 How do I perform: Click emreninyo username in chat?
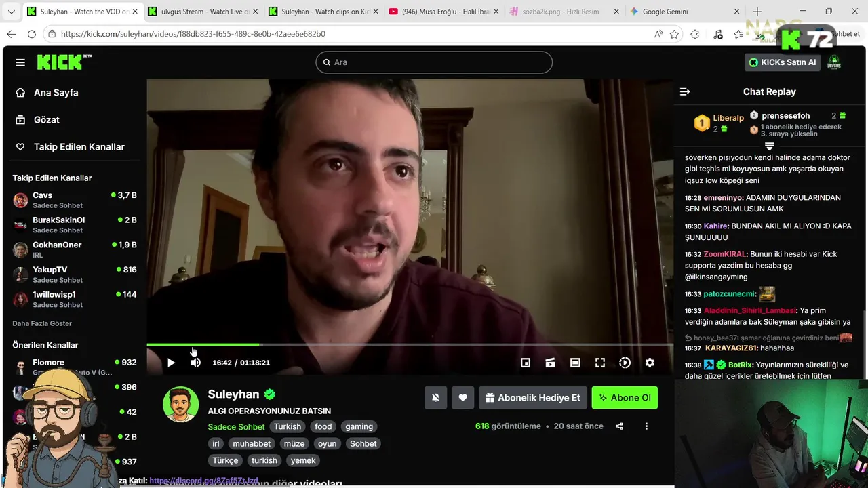click(724, 198)
